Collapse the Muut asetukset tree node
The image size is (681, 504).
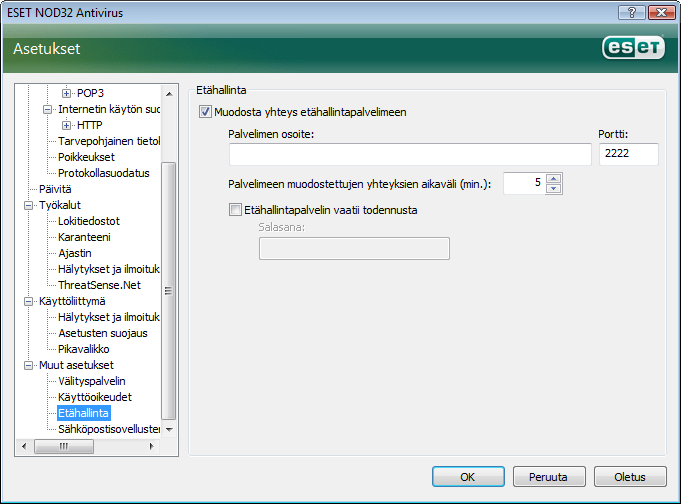point(28,365)
